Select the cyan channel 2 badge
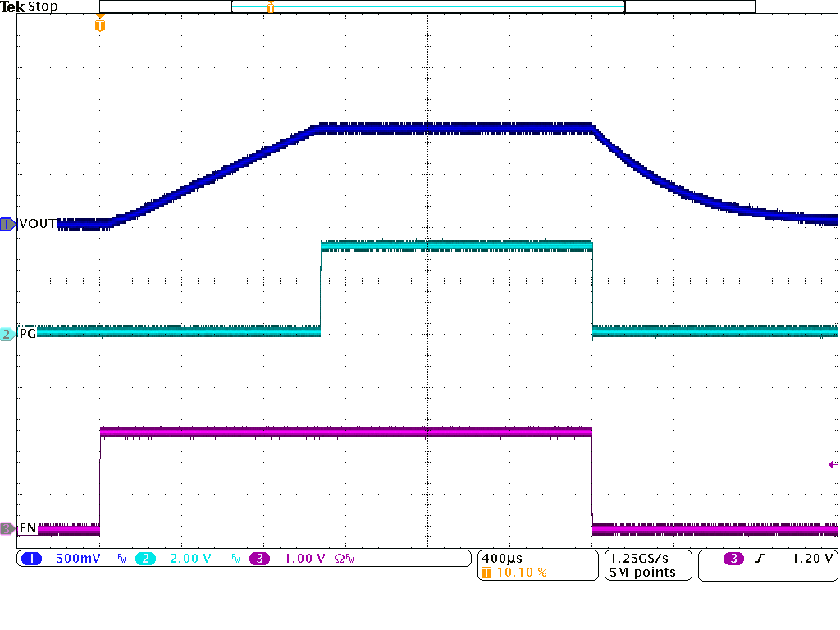The width and height of the screenshot is (840, 630). tap(144, 559)
